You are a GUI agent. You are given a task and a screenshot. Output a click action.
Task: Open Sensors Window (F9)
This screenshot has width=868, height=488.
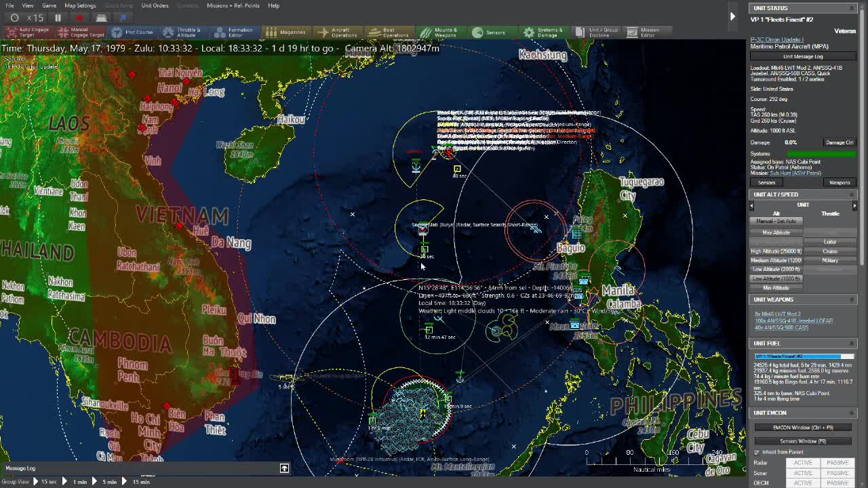click(803, 441)
